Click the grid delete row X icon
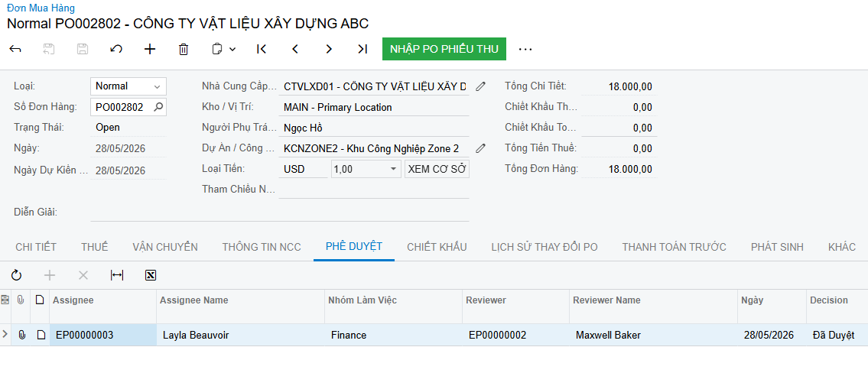The height and width of the screenshot is (373, 868). [x=83, y=275]
